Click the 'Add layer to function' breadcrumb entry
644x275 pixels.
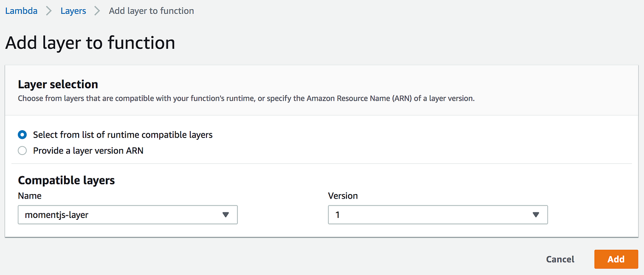[x=151, y=11]
